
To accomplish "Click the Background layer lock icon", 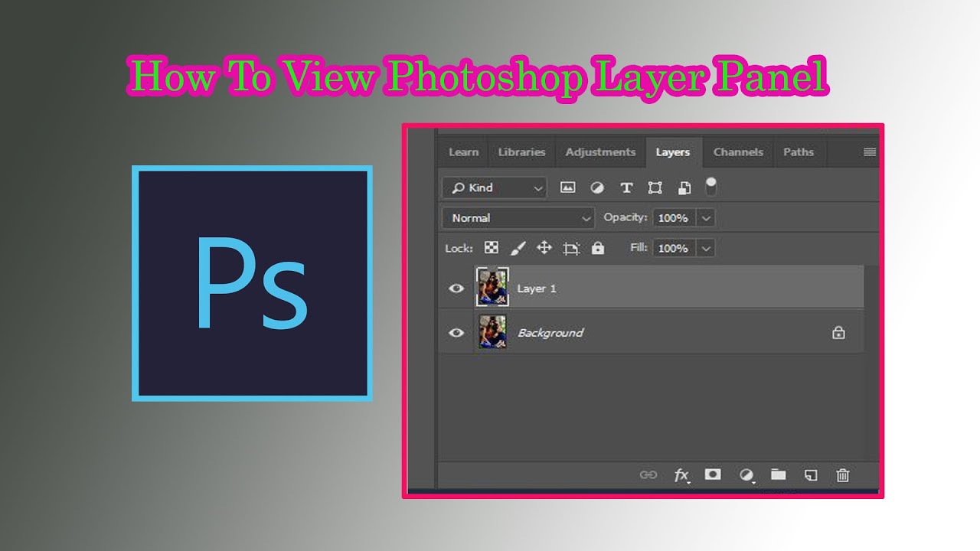I will 839,333.
